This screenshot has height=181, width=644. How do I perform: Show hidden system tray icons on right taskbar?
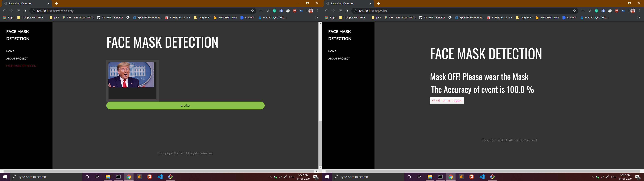592,177
